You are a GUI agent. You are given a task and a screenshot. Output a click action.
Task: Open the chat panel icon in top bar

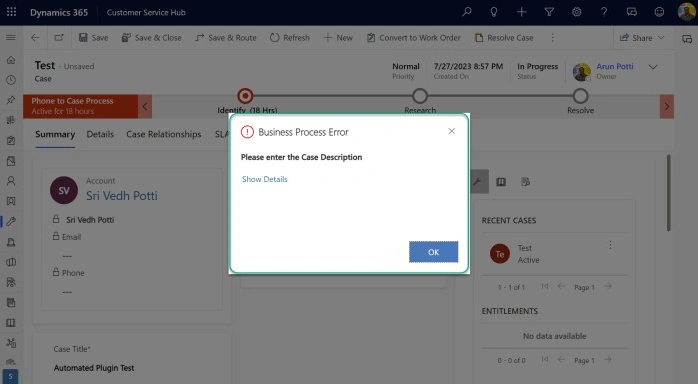632,12
